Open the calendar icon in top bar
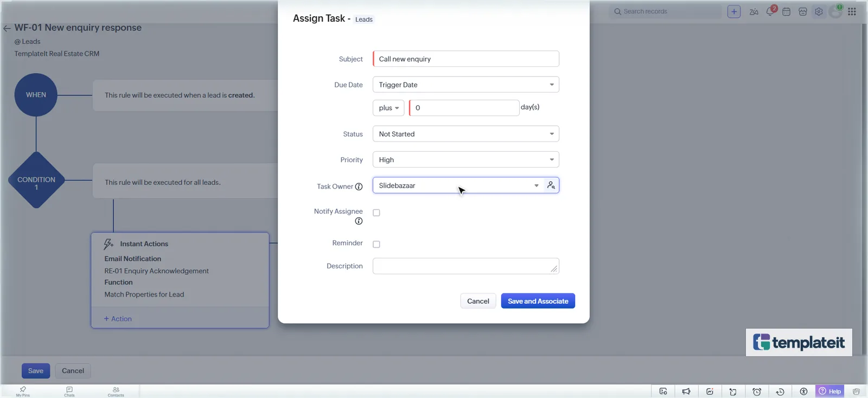The image size is (868, 398). point(787,11)
